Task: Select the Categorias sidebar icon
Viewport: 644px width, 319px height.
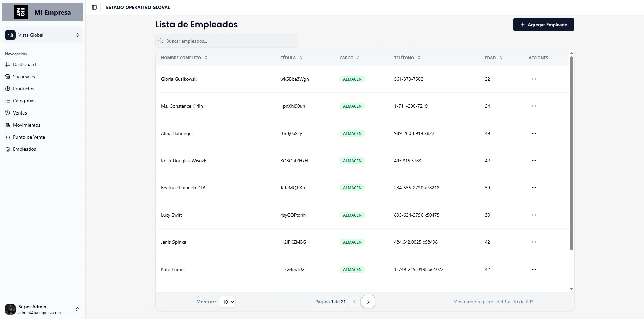Action: [x=7, y=101]
